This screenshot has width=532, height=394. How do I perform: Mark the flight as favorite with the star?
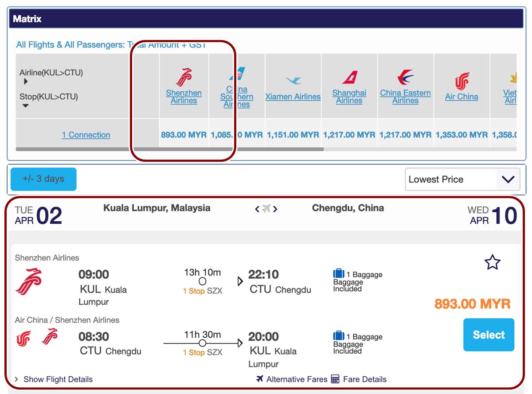493,262
